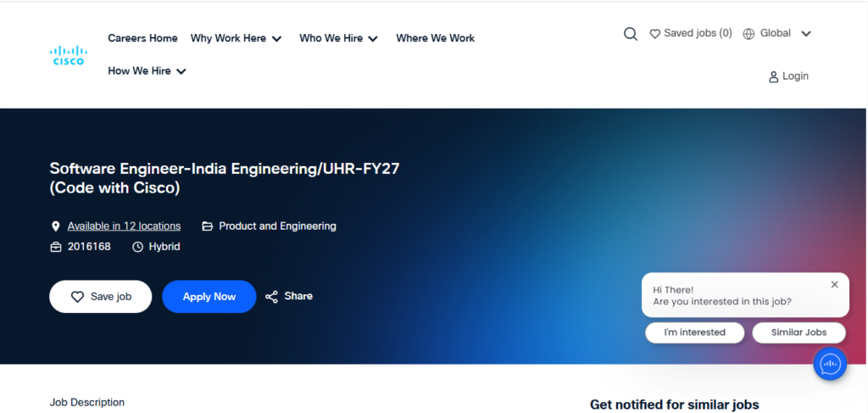Image resolution: width=868 pixels, height=413 pixels.
Task: Click the job ID 2016168
Action: (x=89, y=247)
